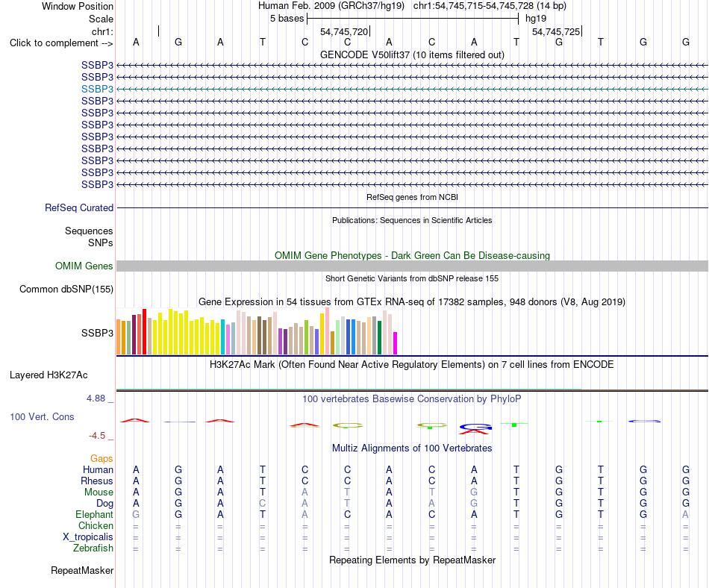The image size is (709, 588).
Task: Click the Layered H3K27Ac side label
Action: (x=49, y=375)
